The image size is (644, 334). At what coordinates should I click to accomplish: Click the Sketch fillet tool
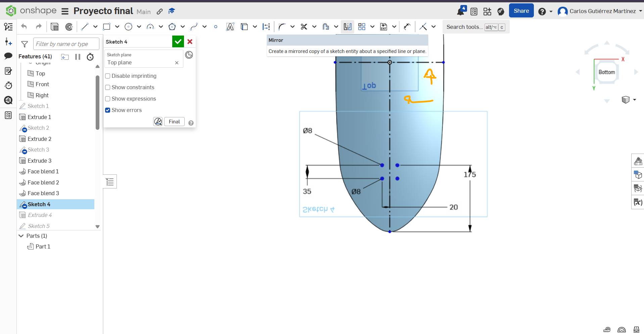(282, 27)
